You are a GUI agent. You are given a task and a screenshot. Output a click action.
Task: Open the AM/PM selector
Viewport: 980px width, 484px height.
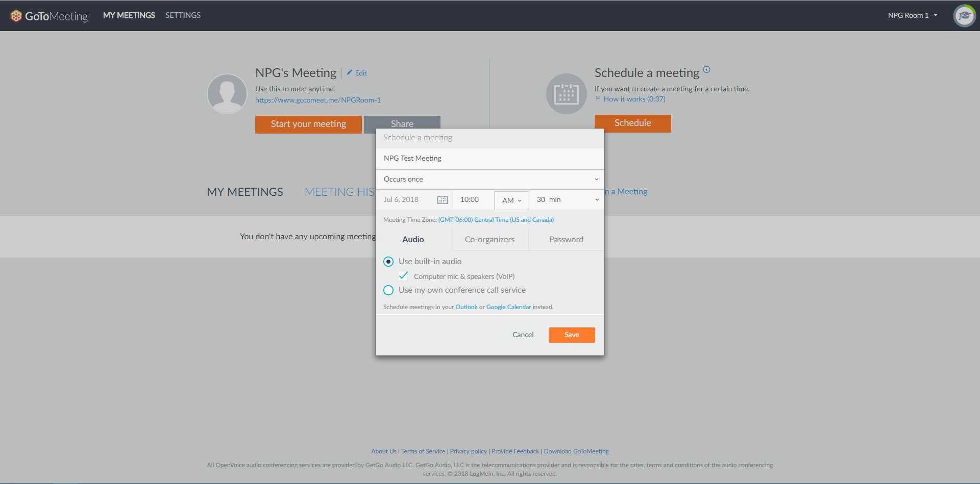(511, 200)
